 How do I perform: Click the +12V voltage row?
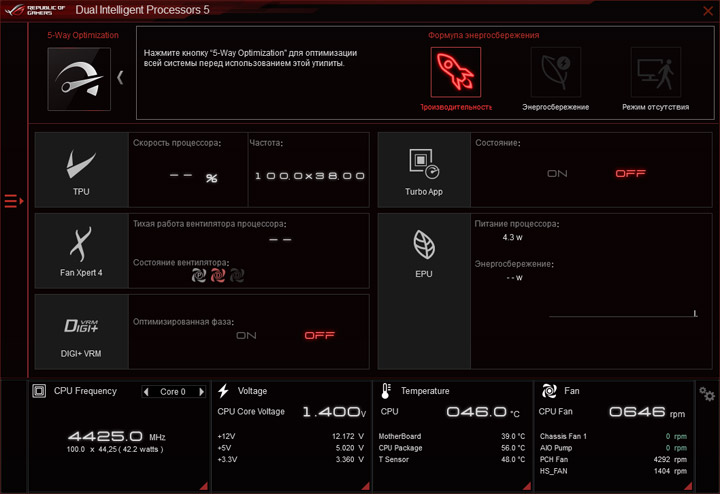coord(291,436)
